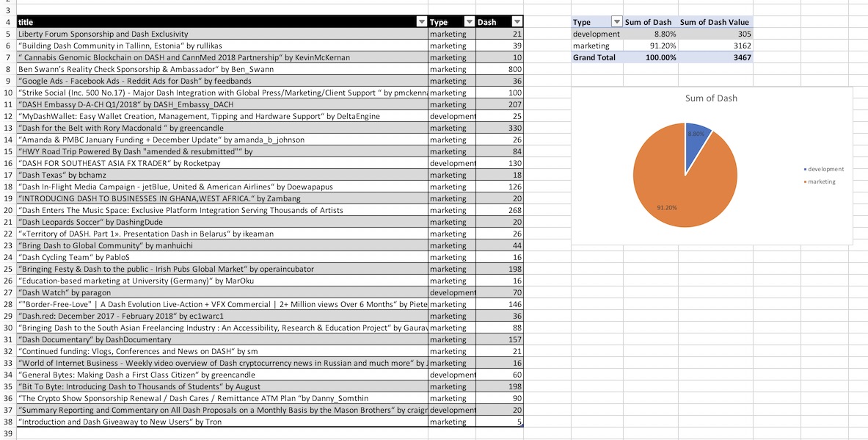Select the 8.80% data label on pie

coord(696,134)
